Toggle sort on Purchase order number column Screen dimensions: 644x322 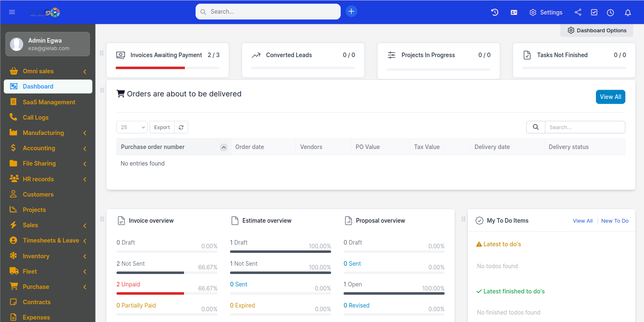(223, 147)
